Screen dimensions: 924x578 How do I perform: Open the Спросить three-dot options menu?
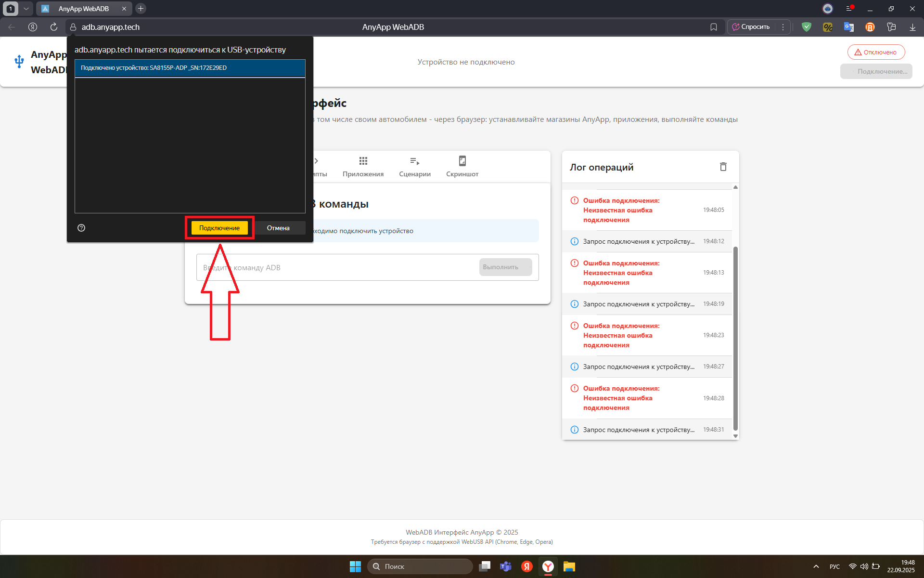[x=783, y=27]
